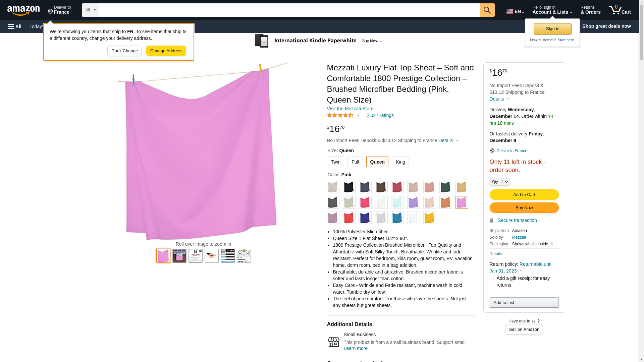The image size is (644, 362).
Task: Open Returns & Orders
Action: tap(591, 10)
